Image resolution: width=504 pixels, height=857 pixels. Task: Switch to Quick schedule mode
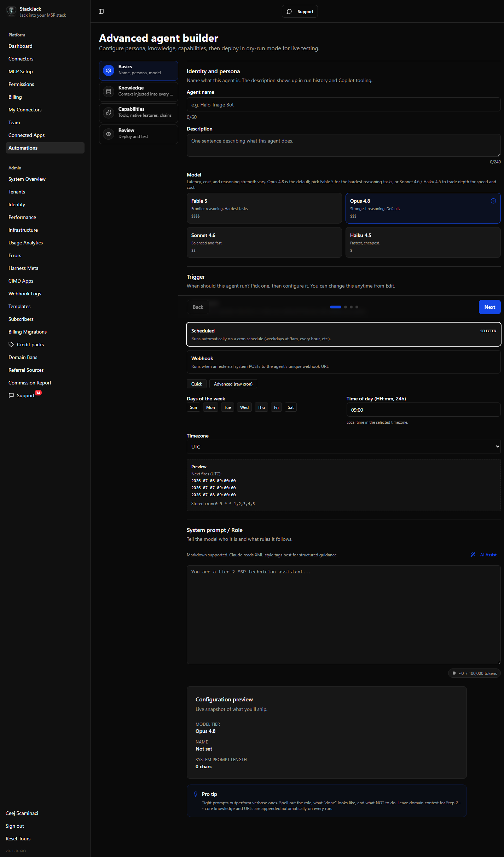(197, 384)
